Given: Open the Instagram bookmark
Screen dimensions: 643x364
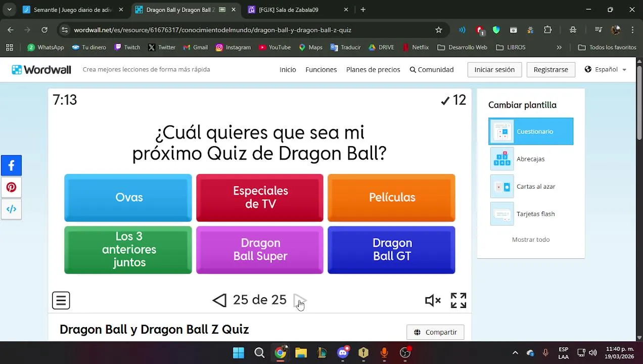Looking at the screenshot, I should click(233, 48).
